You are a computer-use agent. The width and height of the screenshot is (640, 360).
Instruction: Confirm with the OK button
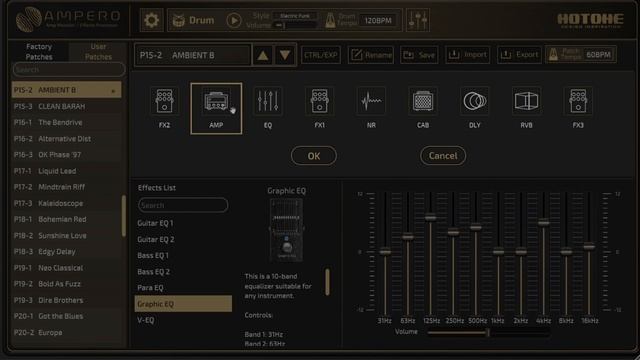click(x=314, y=156)
